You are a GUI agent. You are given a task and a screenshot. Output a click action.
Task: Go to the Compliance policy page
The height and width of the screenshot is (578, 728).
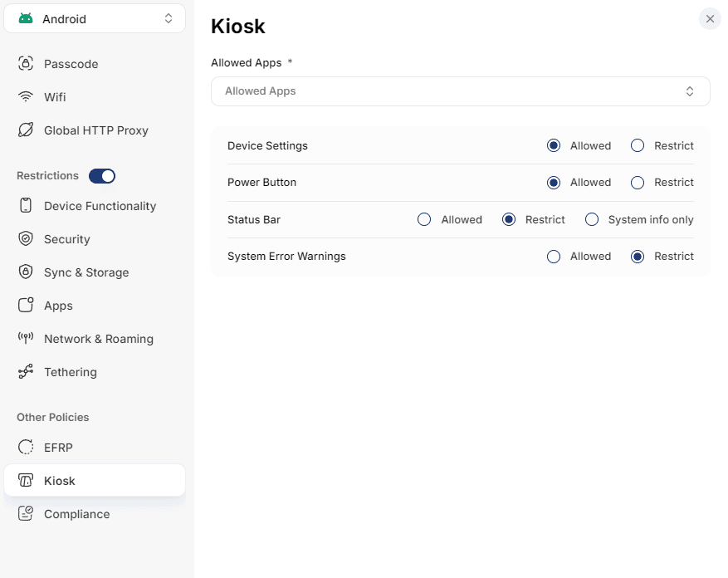pyautogui.click(x=76, y=514)
